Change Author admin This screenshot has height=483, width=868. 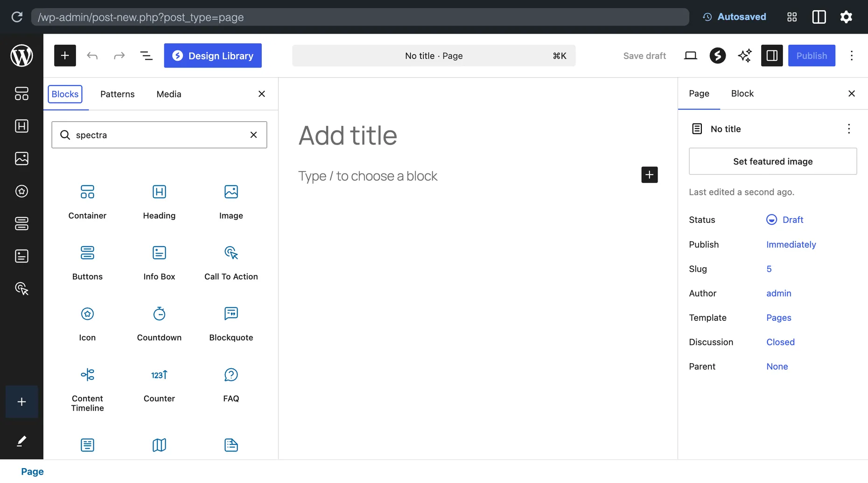click(x=778, y=293)
